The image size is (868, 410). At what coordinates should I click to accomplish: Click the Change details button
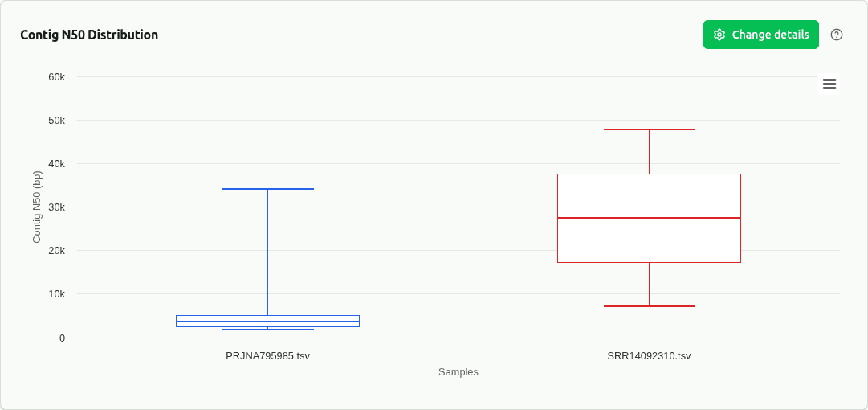pos(760,35)
